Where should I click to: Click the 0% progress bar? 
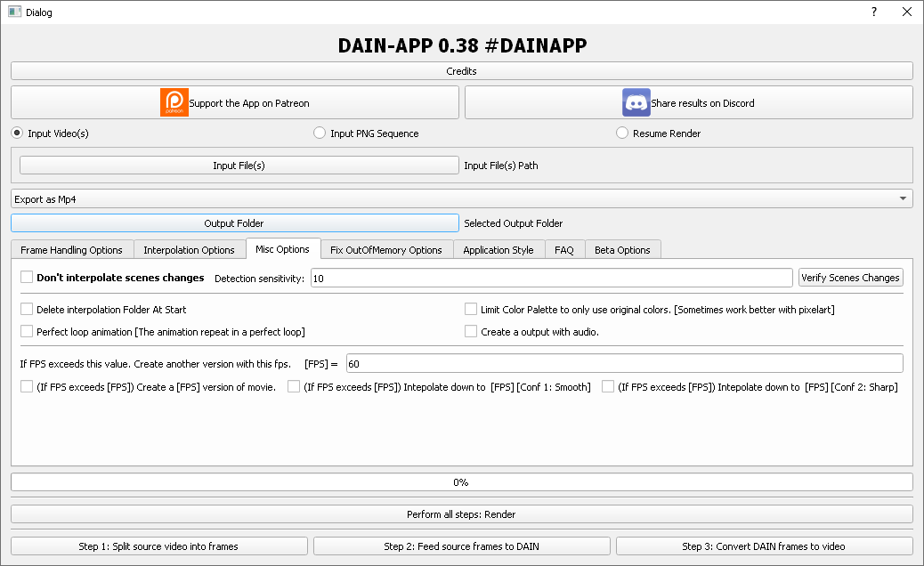461,481
